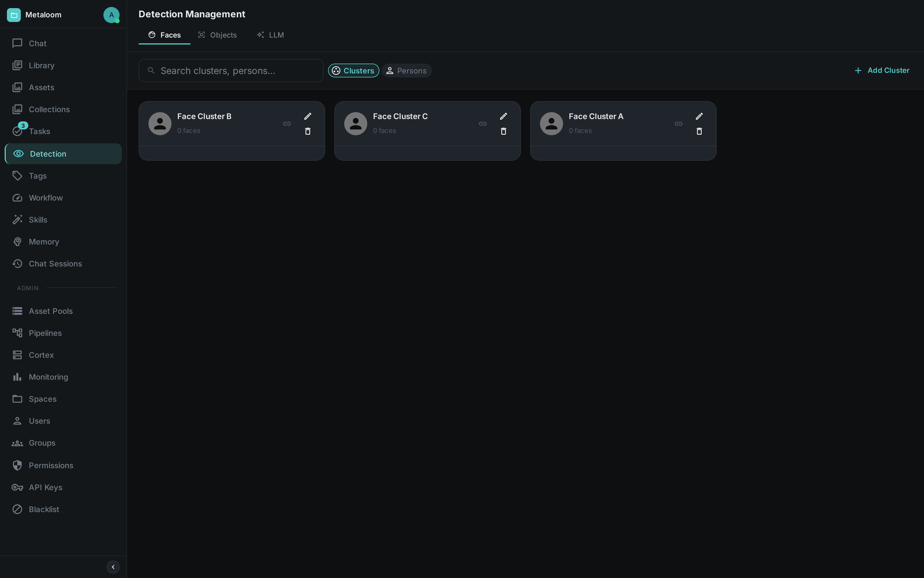Open Permissions admin page
This screenshot has width=924, height=578.
tap(63, 466)
